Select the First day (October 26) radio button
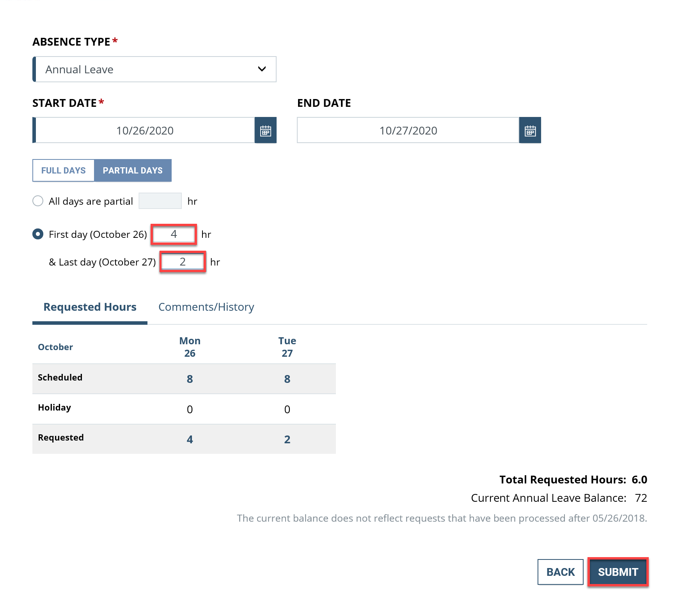This screenshot has height=616, width=678. [38, 234]
